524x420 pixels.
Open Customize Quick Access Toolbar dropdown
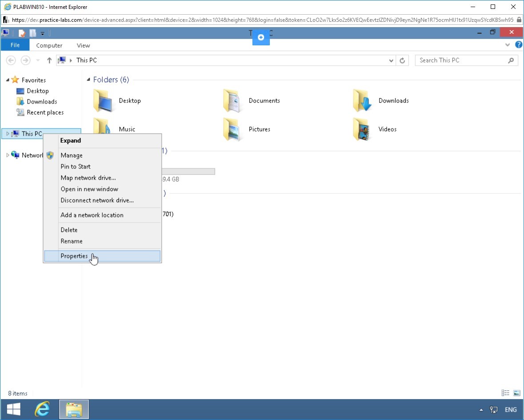(42, 33)
